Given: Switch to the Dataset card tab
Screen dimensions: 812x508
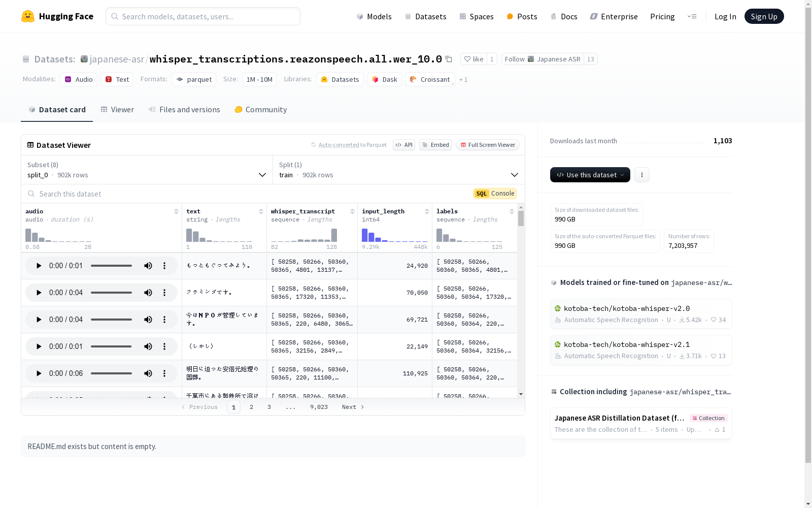Looking at the screenshot, I should (x=57, y=110).
